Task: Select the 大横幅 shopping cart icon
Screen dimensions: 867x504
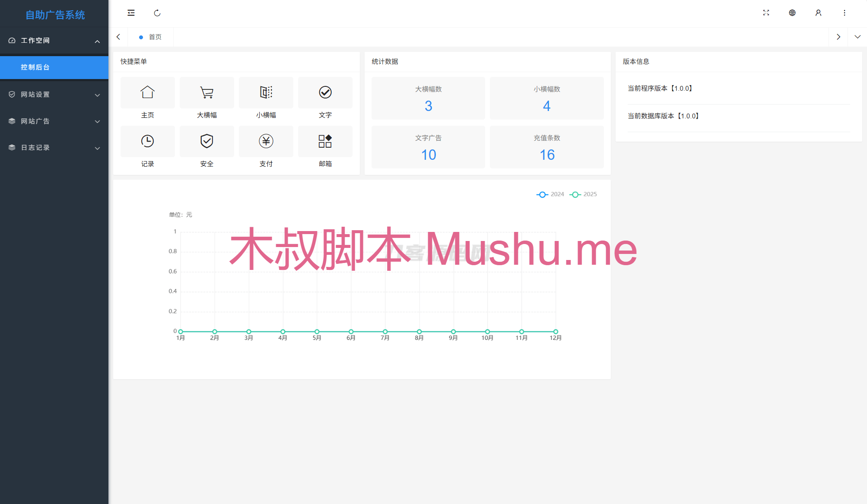Action: [x=206, y=92]
